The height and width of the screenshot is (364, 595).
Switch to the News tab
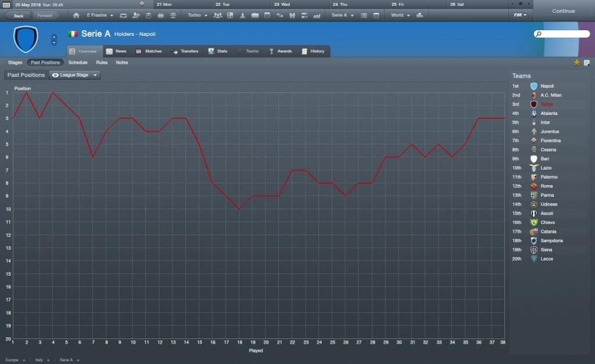click(116, 51)
